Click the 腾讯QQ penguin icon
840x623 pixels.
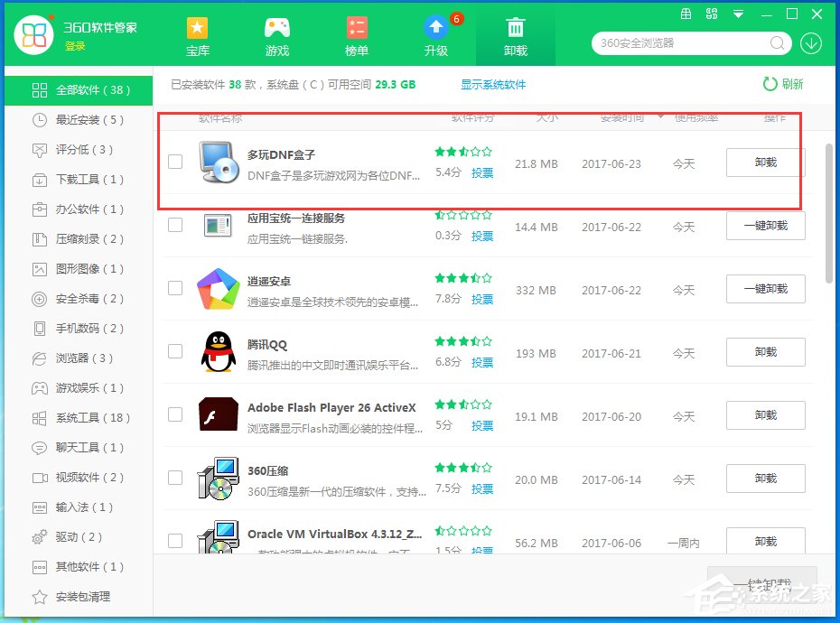click(218, 352)
